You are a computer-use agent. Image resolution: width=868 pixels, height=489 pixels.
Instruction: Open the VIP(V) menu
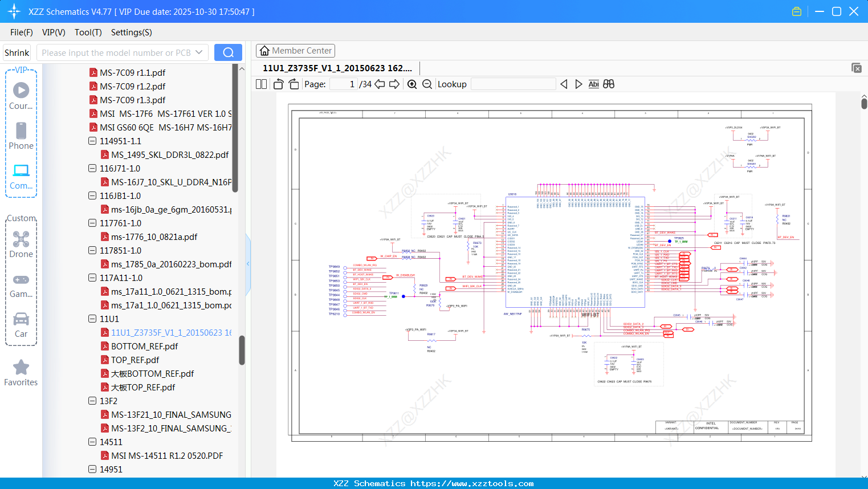[x=54, y=32]
